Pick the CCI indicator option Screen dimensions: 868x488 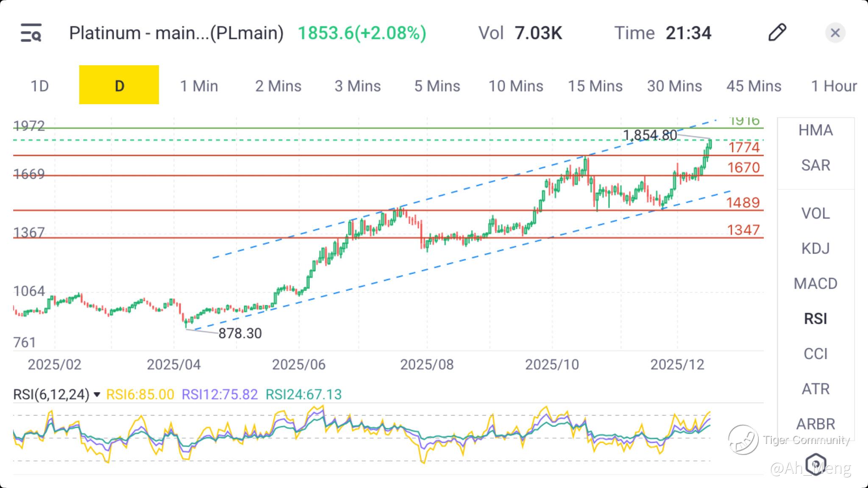click(815, 354)
